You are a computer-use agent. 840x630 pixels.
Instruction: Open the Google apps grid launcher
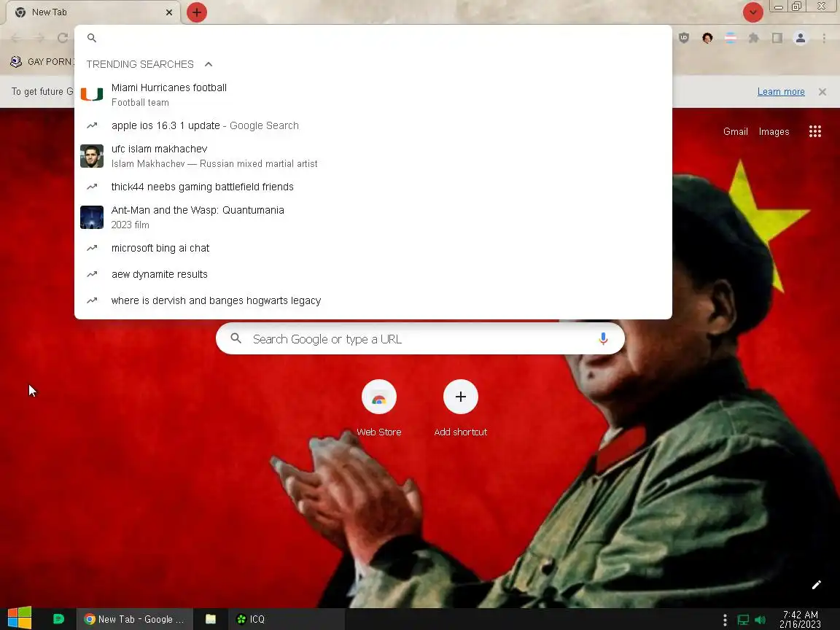(814, 132)
